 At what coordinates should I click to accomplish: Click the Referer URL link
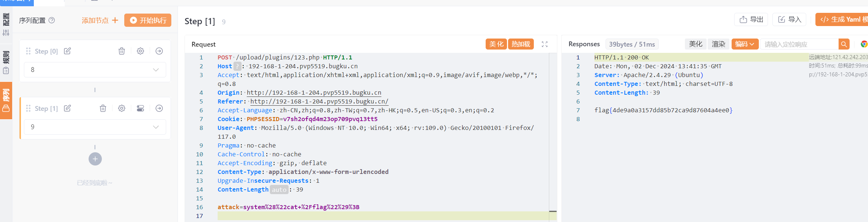pyautogui.click(x=319, y=102)
